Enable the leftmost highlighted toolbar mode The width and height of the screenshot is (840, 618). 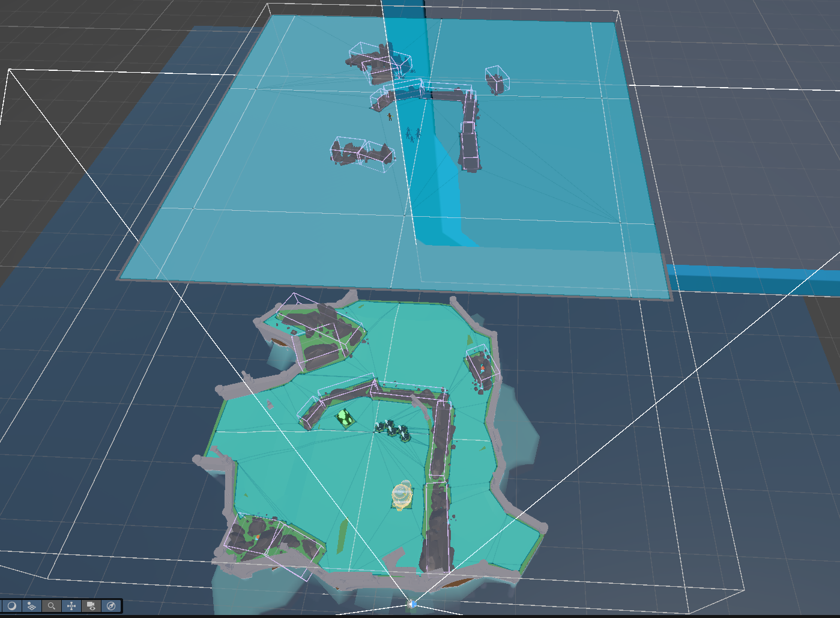[11, 607]
